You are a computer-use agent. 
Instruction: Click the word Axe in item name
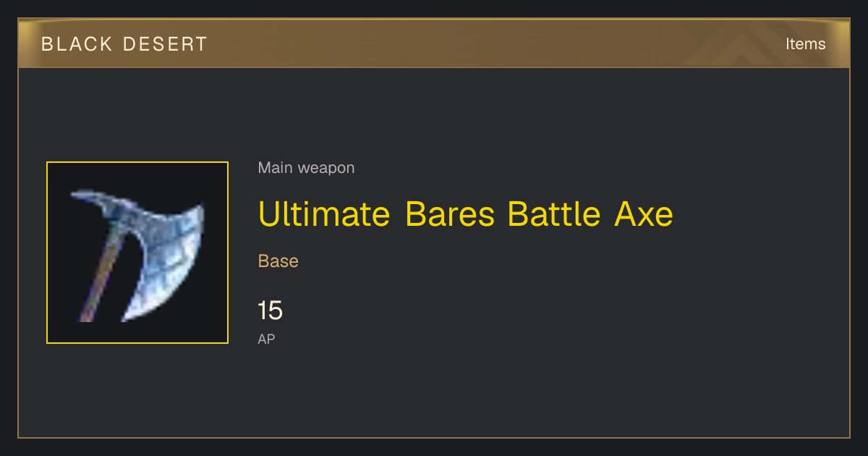coord(644,214)
